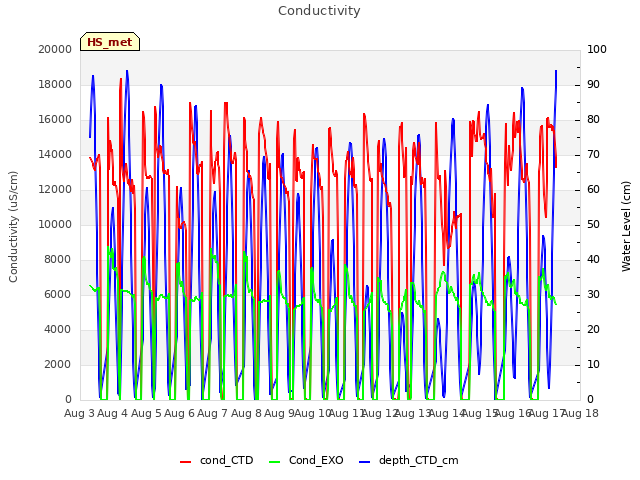Click the 80 water level axis value
Image resolution: width=640 pixels, height=480 pixels.
pos(593,120)
